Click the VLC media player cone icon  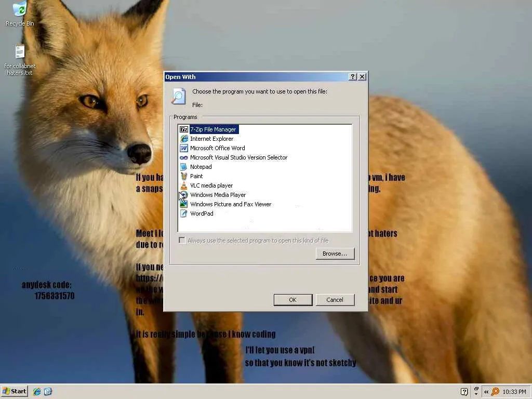tap(183, 185)
